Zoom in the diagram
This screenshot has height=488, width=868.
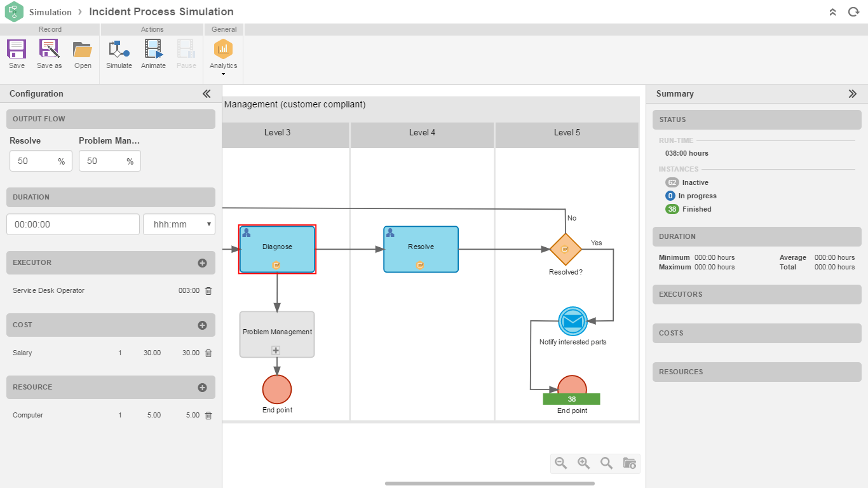(583, 463)
